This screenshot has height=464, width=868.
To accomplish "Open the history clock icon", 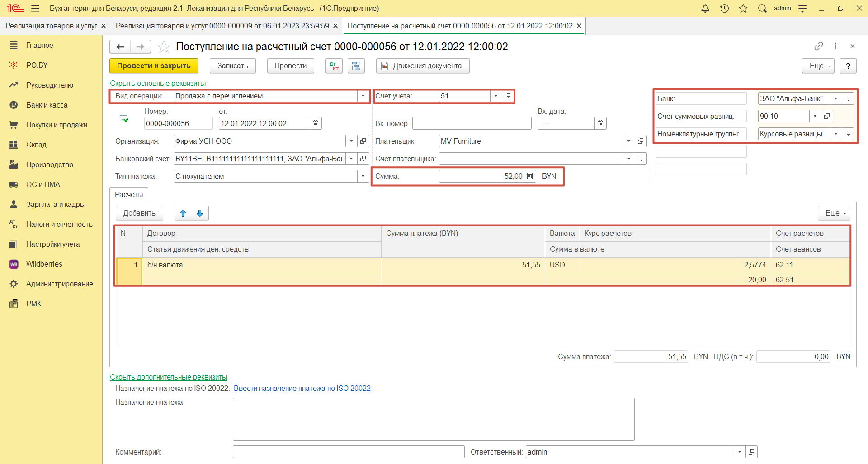I will (x=724, y=9).
